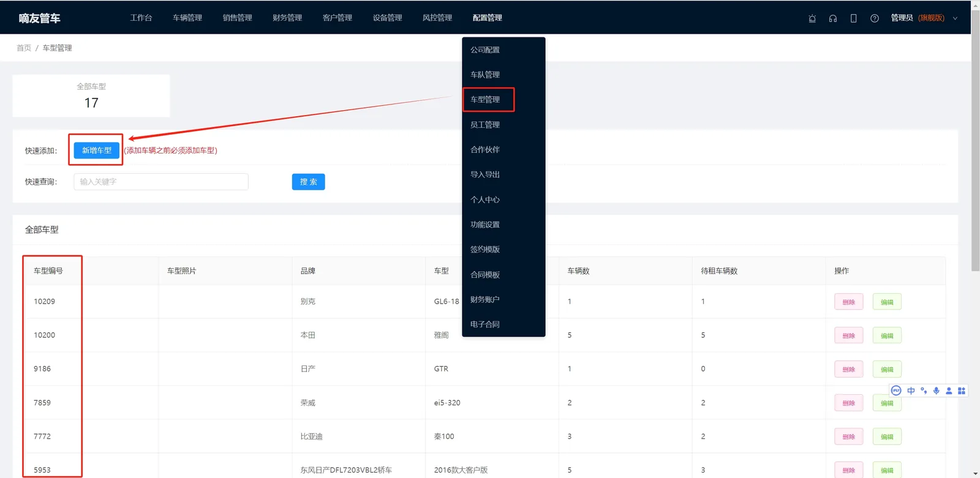Delete the 10209 别克 vehicle type row

pos(849,302)
